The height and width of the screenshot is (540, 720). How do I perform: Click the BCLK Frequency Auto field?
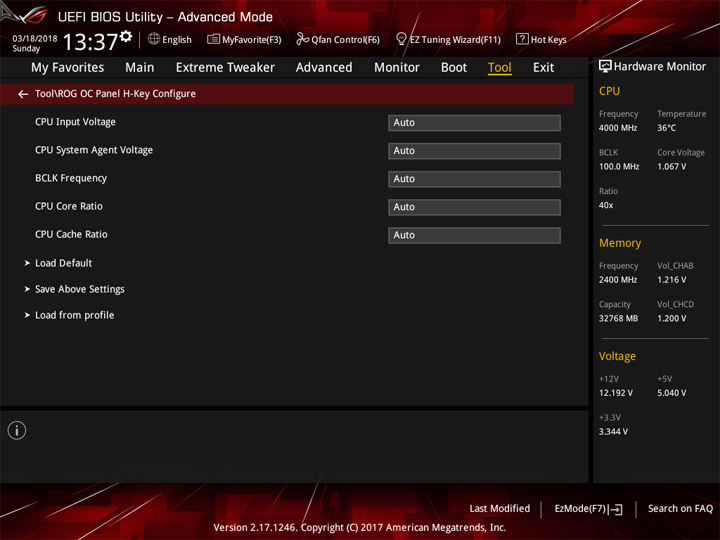[x=474, y=179]
